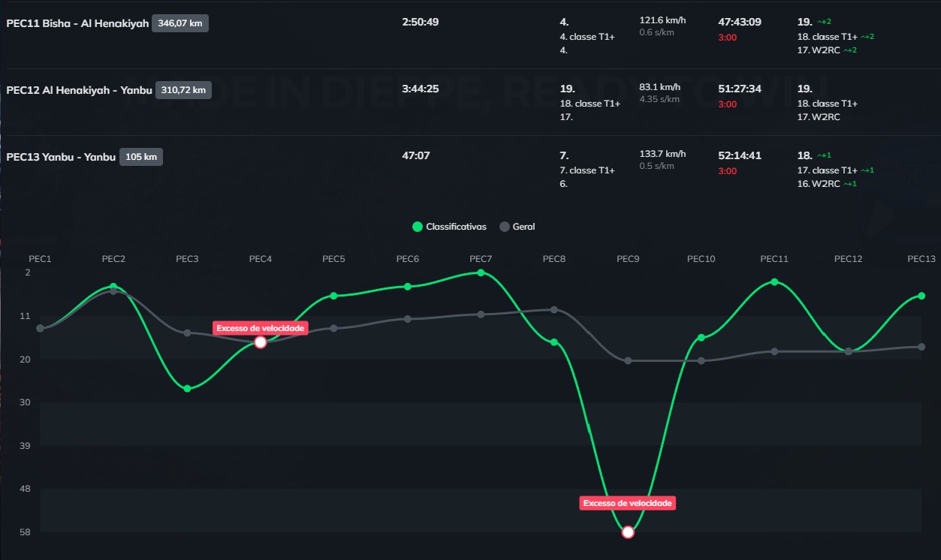Image resolution: width=941 pixels, height=560 pixels.
Task: Click the green data point at PEC3
Action: pyautogui.click(x=187, y=388)
